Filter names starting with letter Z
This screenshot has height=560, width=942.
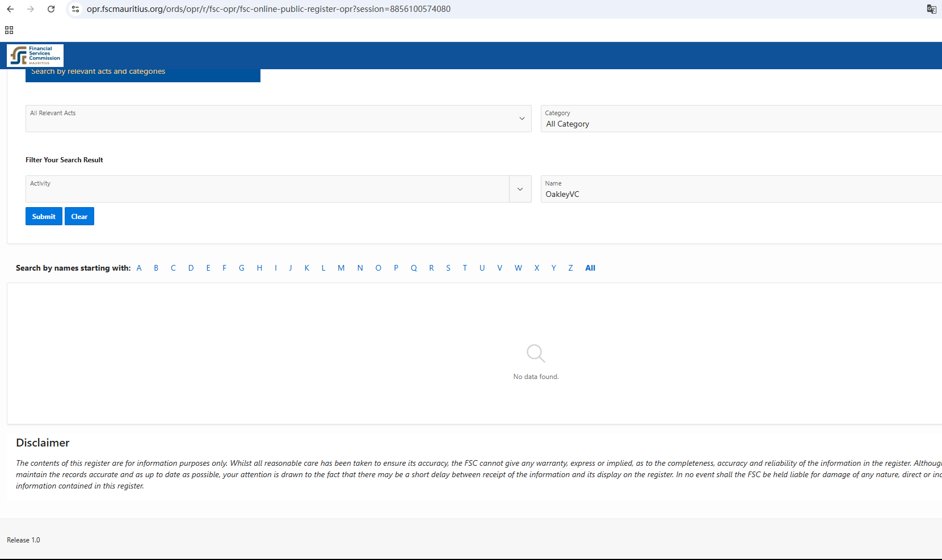point(570,268)
